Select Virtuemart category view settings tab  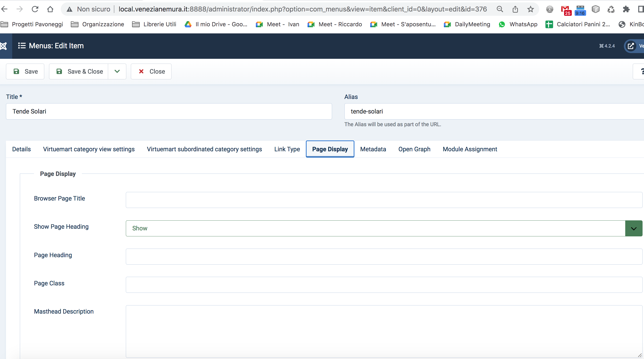coord(89,149)
